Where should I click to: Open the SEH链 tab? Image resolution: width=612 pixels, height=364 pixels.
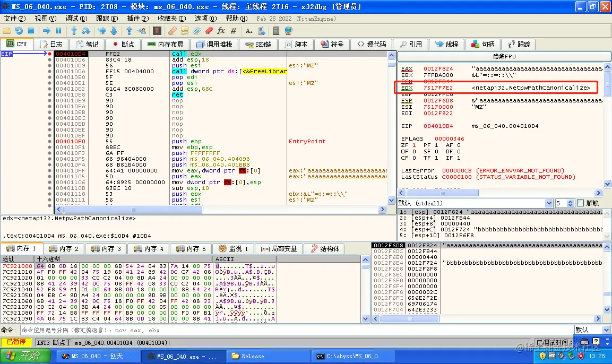pyautogui.click(x=258, y=44)
